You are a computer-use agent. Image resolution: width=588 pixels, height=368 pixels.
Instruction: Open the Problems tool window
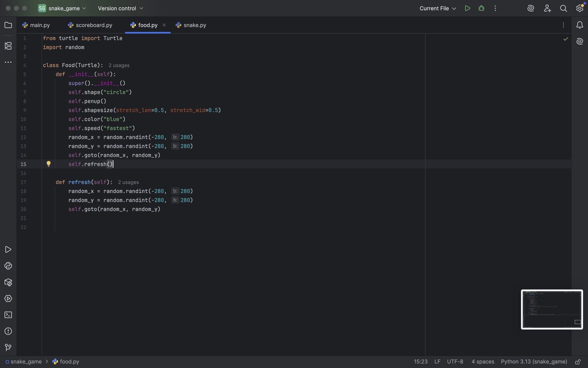coord(8,331)
